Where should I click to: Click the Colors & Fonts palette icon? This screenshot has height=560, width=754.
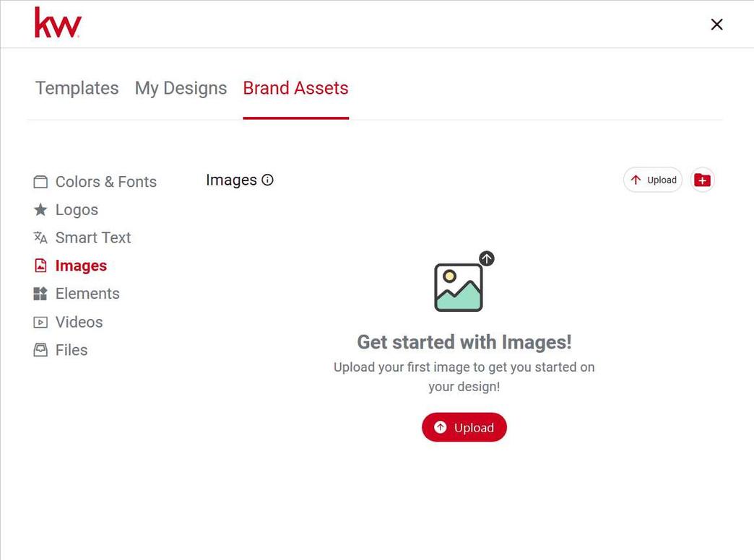[40, 182]
